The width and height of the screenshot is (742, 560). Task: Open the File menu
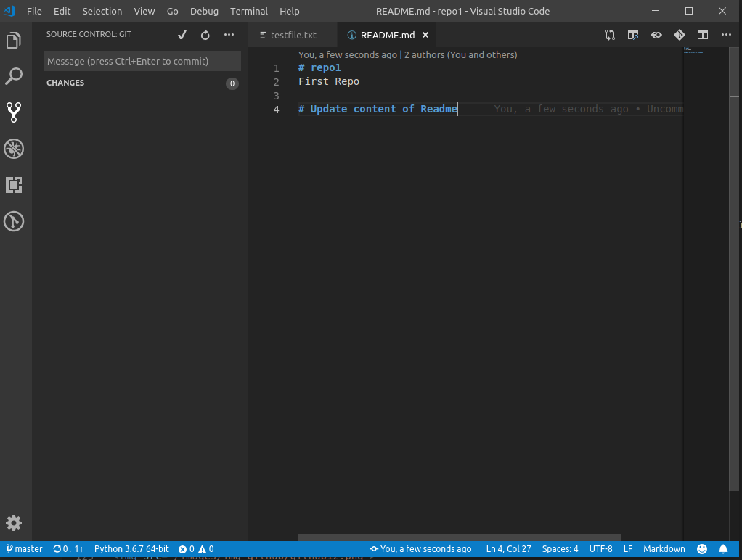pyautogui.click(x=34, y=11)
